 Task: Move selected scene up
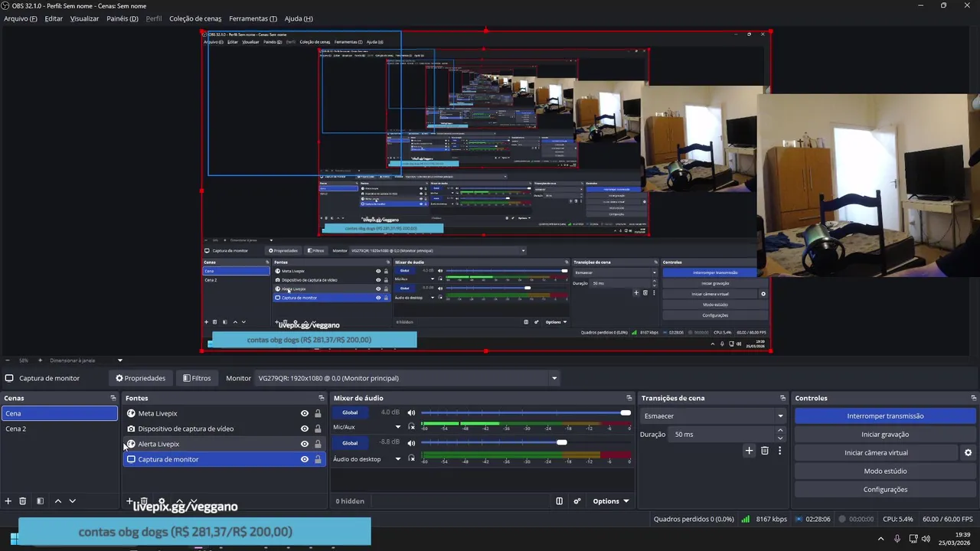point(57,501)
